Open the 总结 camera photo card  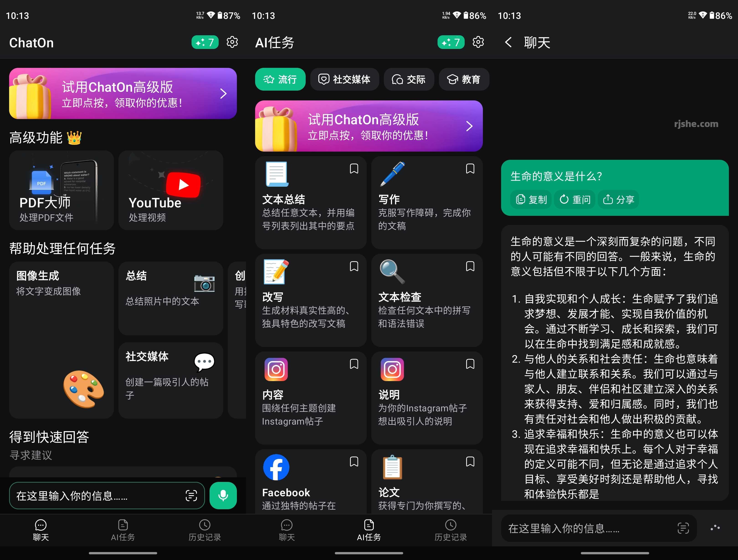click(x=171, y=298)
